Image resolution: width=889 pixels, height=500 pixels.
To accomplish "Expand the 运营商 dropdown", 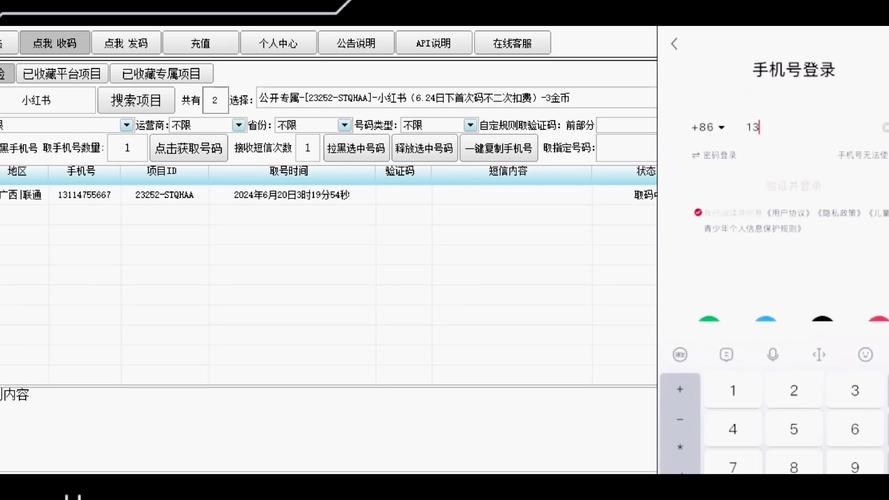I will (239, 125).
